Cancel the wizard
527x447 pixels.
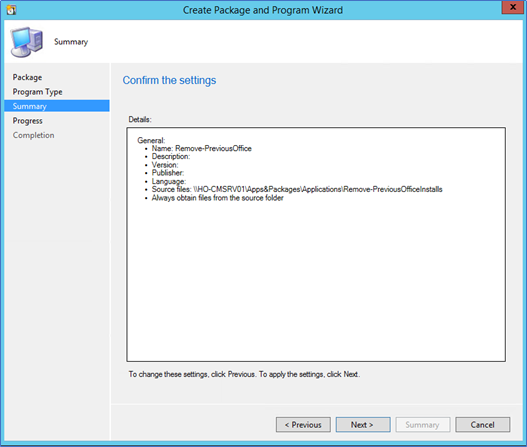pyautogui.click(x=483, y=425)
